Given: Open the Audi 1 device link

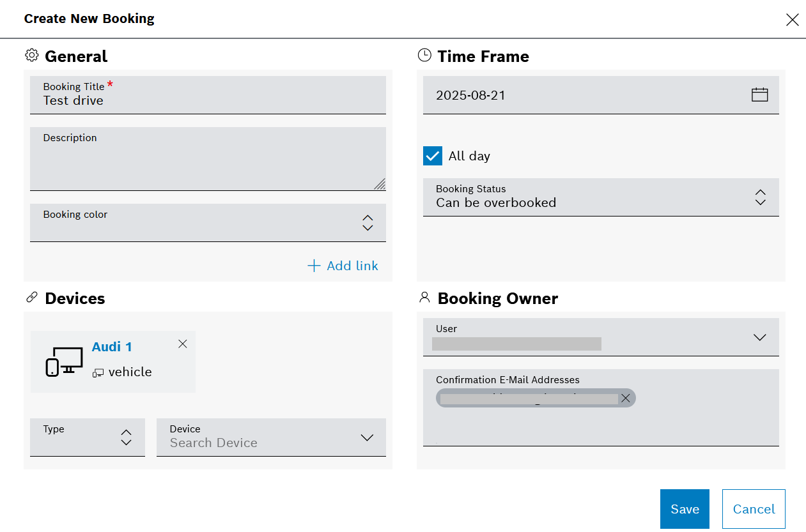Looking at the screenshot, I should click(112, 347).
